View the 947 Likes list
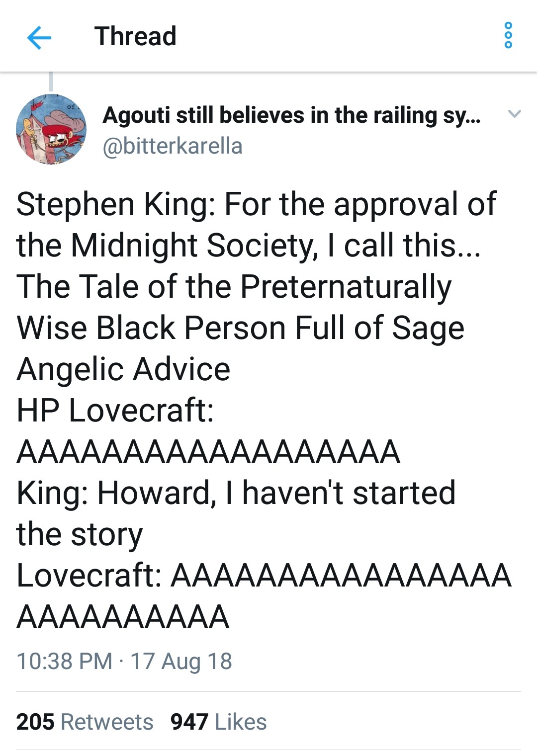537x756 pixels. pos(219,722)
